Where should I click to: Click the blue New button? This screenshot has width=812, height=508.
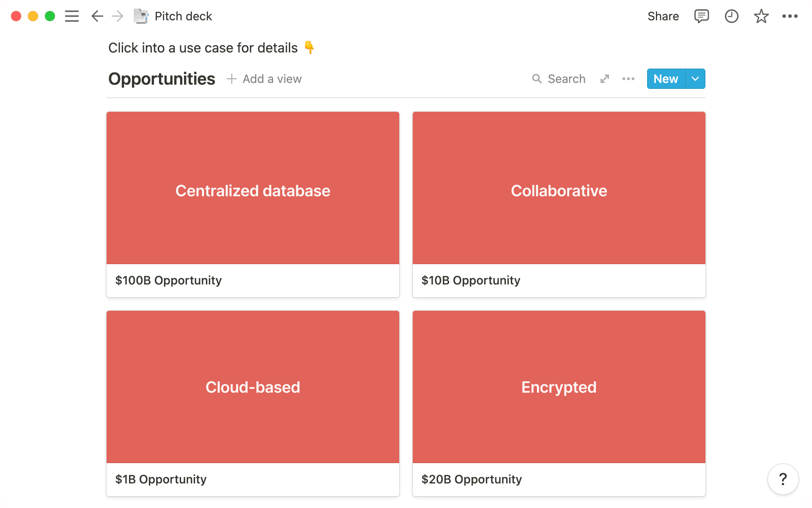[x=666, y=79]
